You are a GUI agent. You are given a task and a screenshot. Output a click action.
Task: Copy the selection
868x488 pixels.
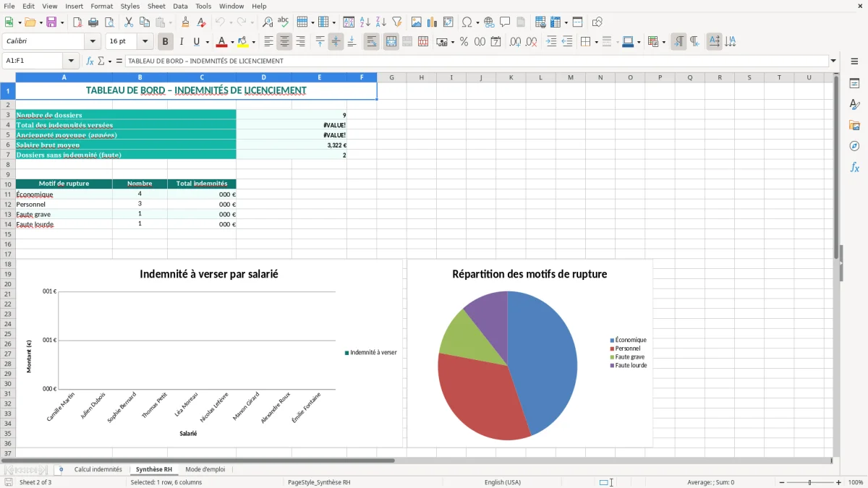tap(145, 22)
